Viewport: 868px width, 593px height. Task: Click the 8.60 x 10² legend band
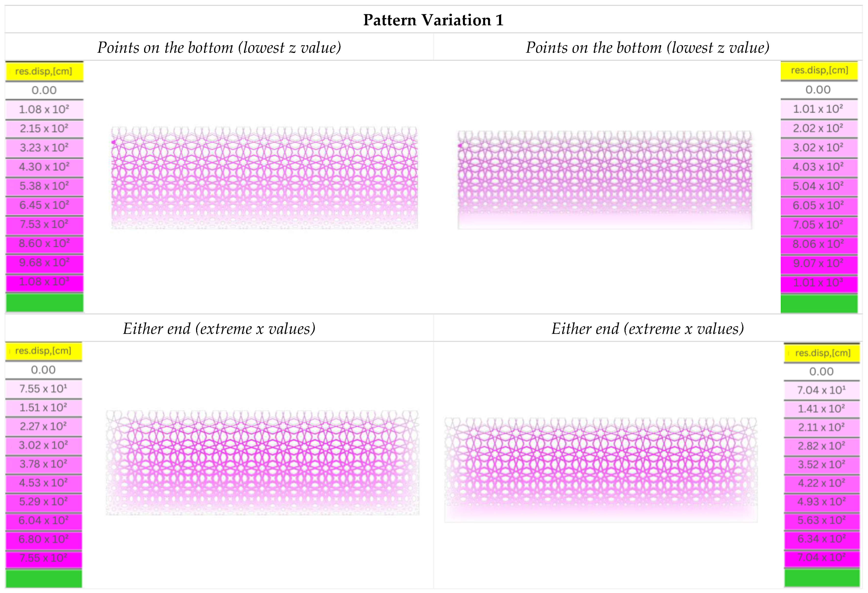pos(44,244)
